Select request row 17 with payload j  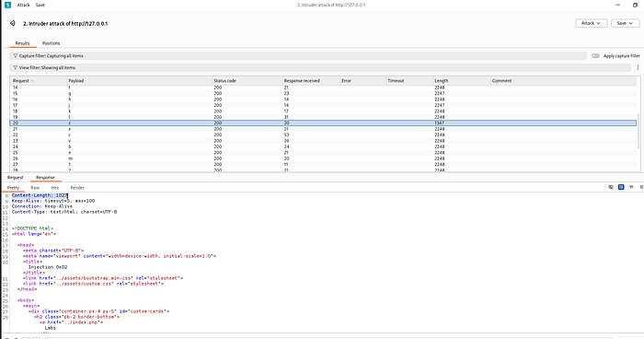tap(323, 105)
